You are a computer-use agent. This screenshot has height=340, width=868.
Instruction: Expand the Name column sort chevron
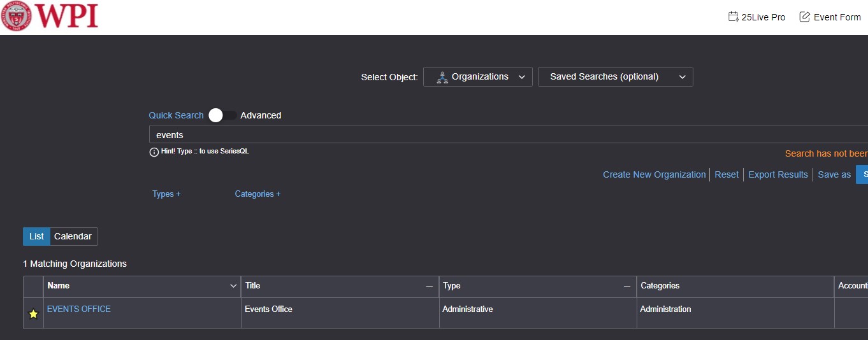tap(233, 287)
